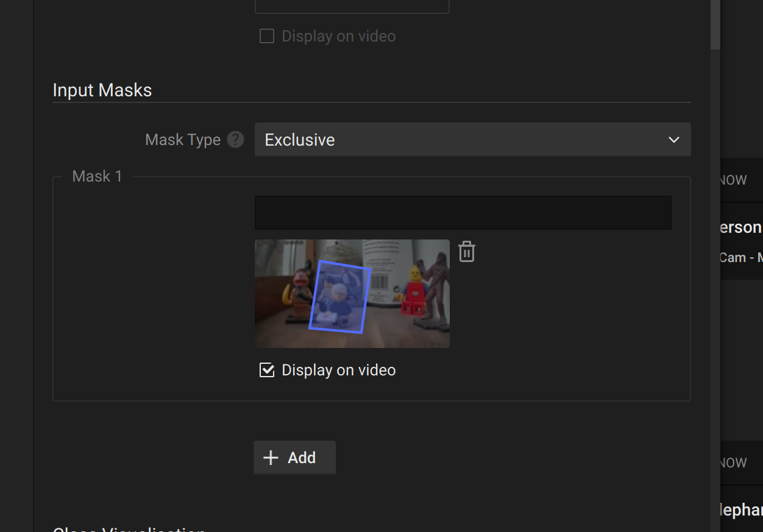This screenshot has height=532, width=763.
Task: Click the Input Masks section heading
Action: point(102,90)
